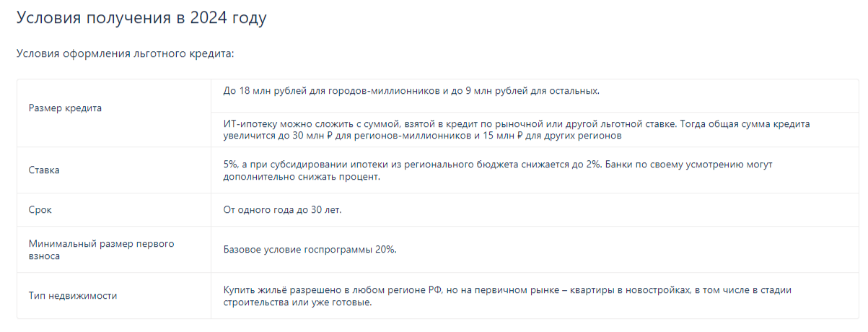Select the "Тип недвижимости" row label
Viewport: 868px width, 332px height.
point(73,295)
